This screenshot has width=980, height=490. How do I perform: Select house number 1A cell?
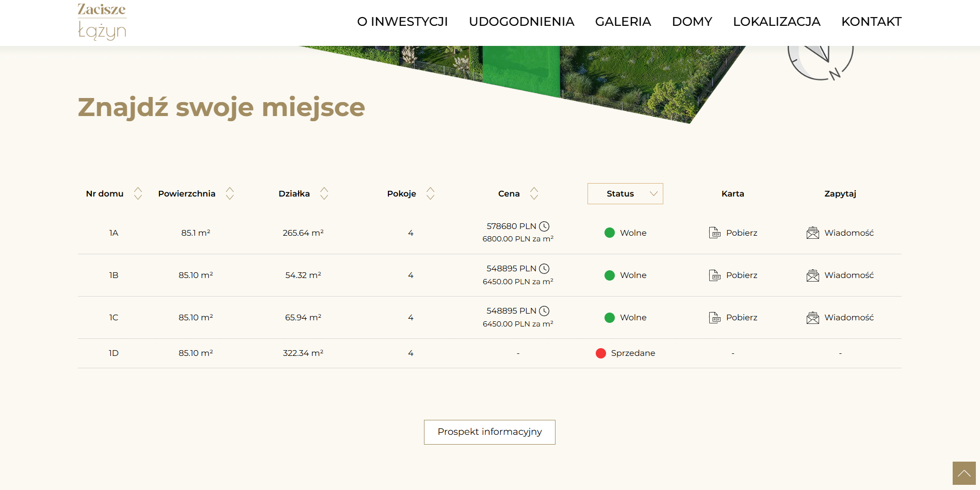(113, 233)
